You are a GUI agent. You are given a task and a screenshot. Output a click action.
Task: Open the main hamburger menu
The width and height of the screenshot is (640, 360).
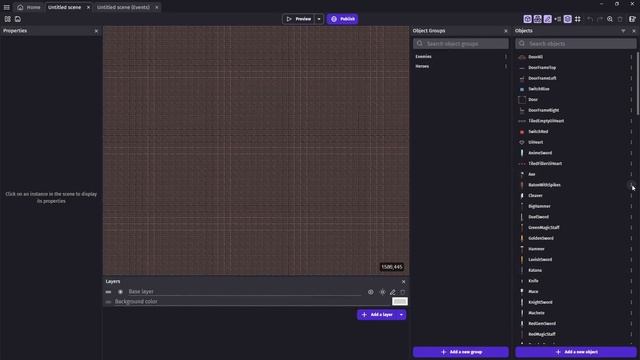point(7,7)
